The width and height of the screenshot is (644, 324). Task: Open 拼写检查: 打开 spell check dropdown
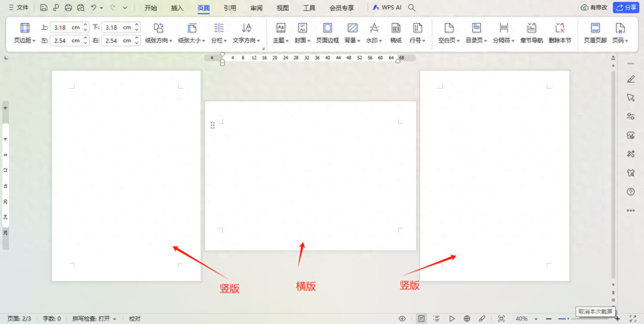coord(94,318)
